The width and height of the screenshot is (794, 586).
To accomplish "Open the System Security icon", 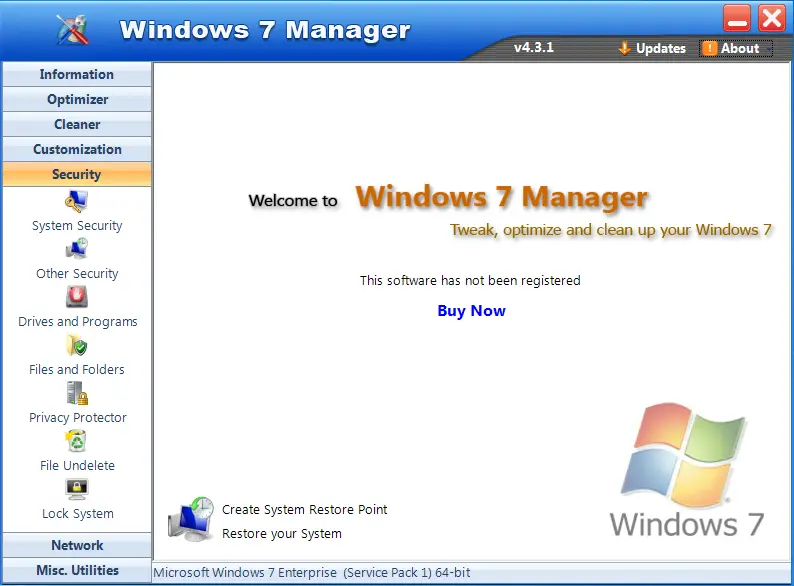I will (x=76, y=202).
